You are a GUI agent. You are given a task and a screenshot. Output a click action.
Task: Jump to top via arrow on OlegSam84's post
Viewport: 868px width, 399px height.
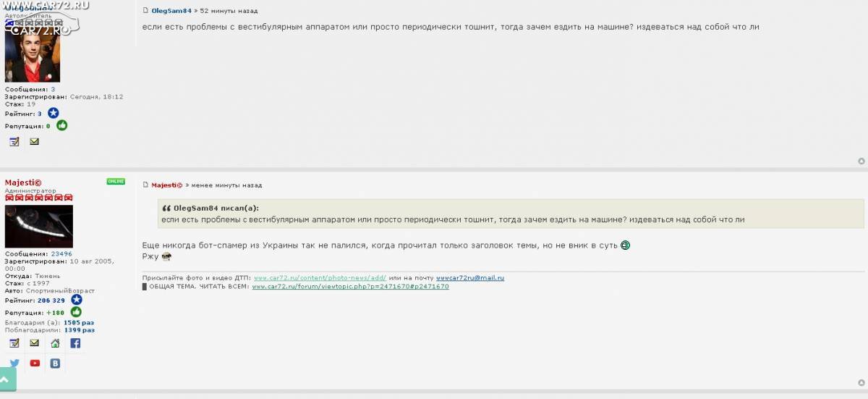click(861, 161)
